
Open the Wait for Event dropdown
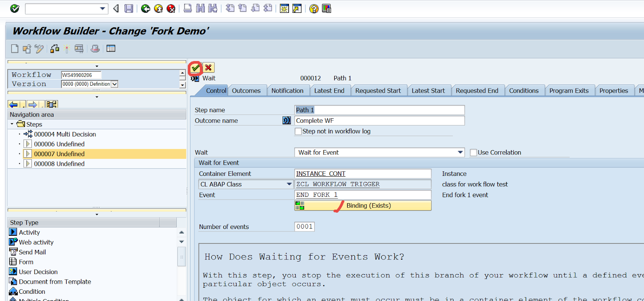point(460,153)
